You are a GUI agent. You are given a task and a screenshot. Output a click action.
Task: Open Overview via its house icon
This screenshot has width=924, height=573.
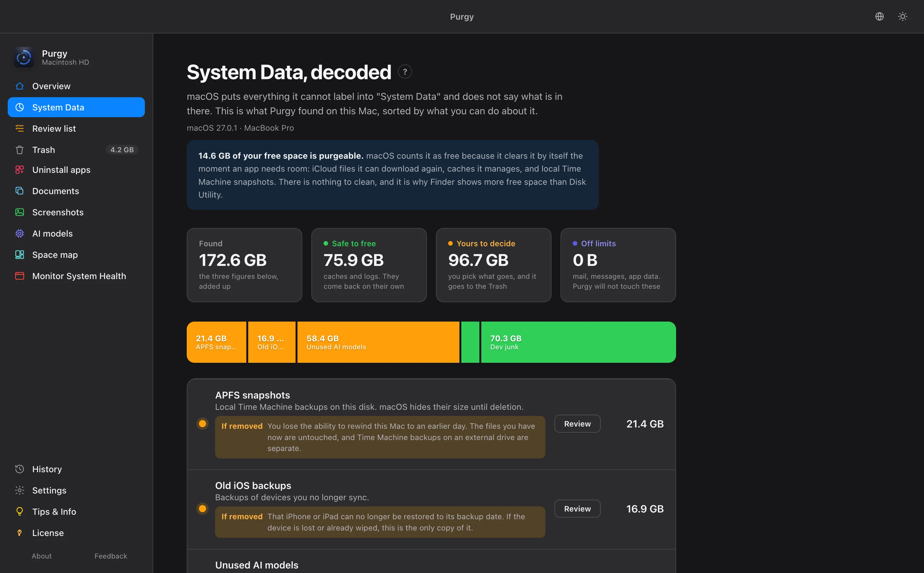click(x=20, y=86)
